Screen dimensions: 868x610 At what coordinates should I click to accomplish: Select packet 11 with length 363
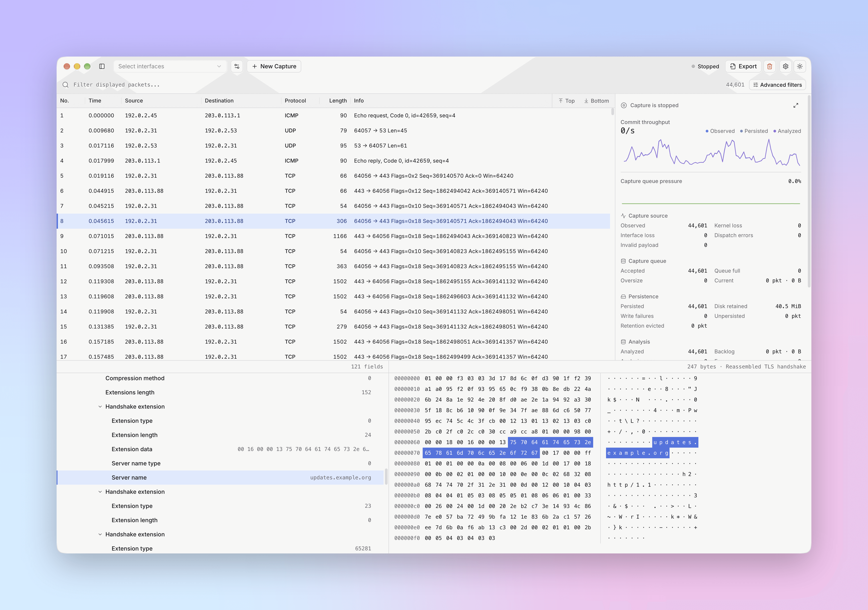click(x=333, y=266)
